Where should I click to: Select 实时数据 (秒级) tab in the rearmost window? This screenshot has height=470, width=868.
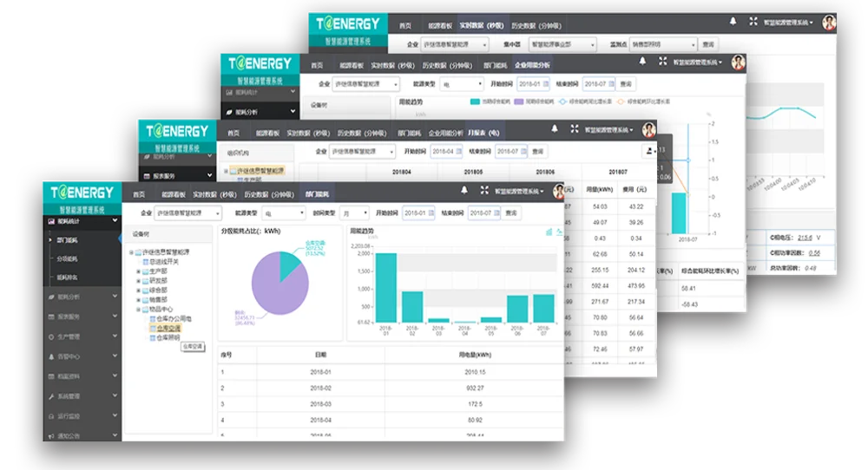tap(482, 25)
